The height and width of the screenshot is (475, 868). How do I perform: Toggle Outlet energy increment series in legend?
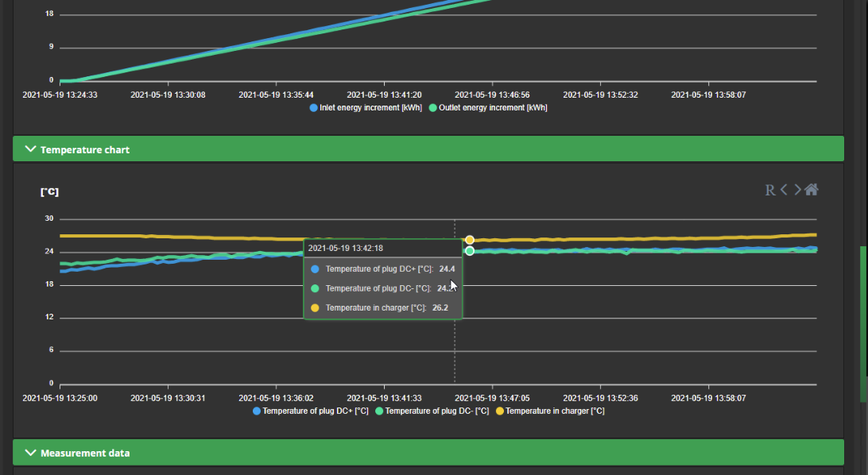[x=488, y=107]
